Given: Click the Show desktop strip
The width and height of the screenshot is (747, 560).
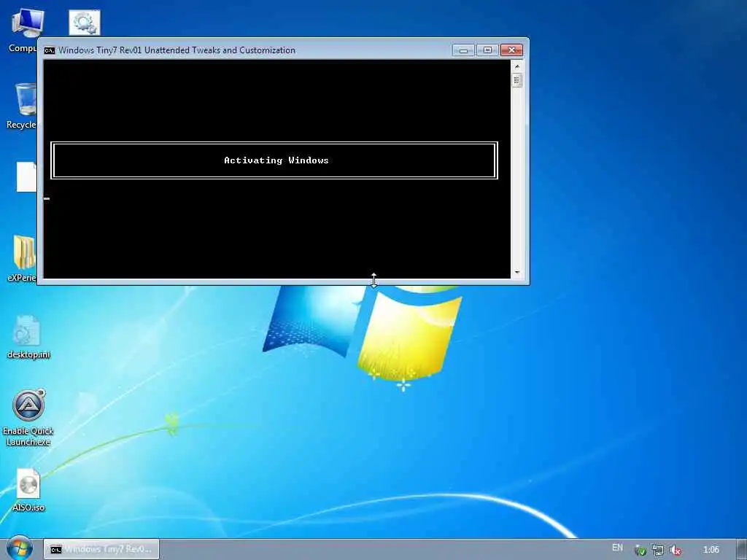Looking at the screenshot, I should [741, 549].
